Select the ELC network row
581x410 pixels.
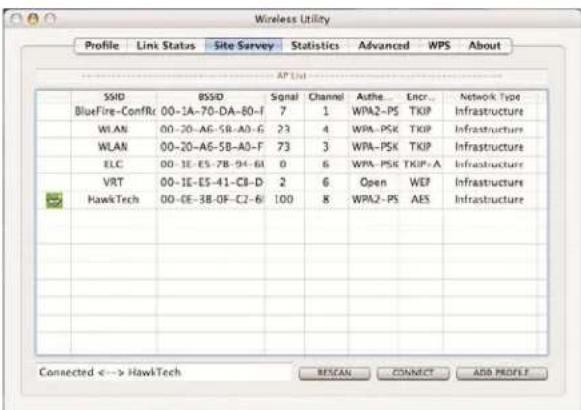pyautogui.click(x=292, y=164)
